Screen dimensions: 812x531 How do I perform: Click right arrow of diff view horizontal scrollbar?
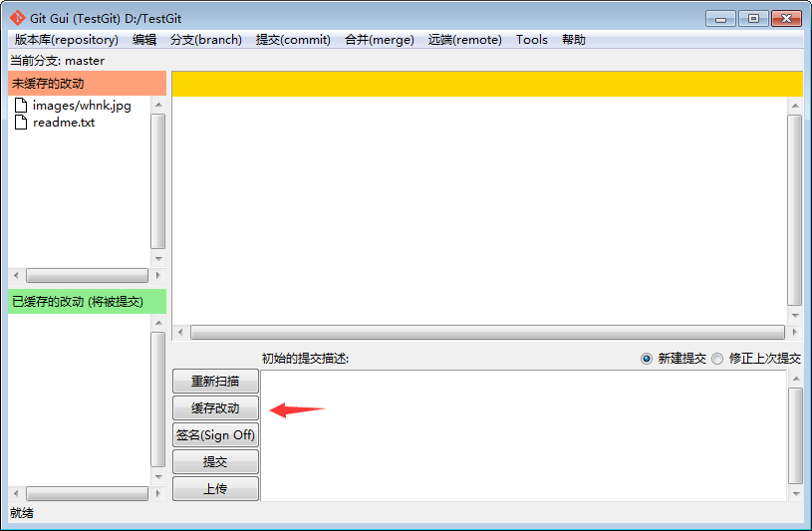(794, 332)
